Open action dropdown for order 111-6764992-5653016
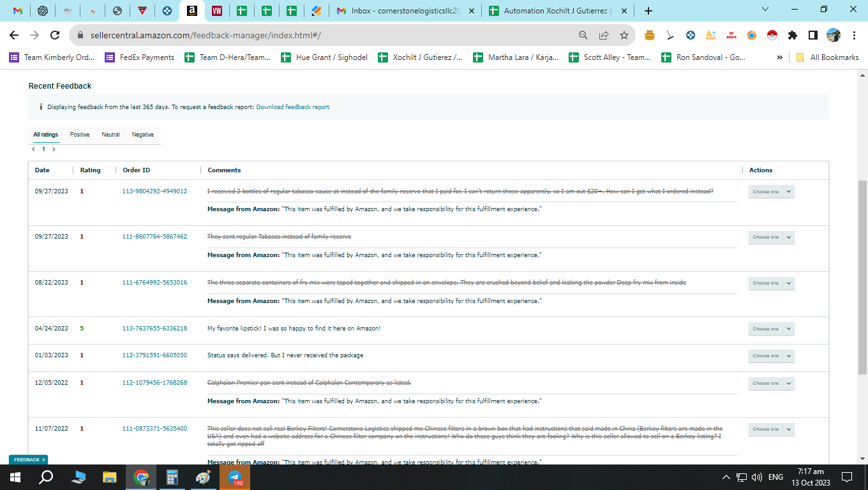Viewport: 868px width, 490px height. click(771, 283)
